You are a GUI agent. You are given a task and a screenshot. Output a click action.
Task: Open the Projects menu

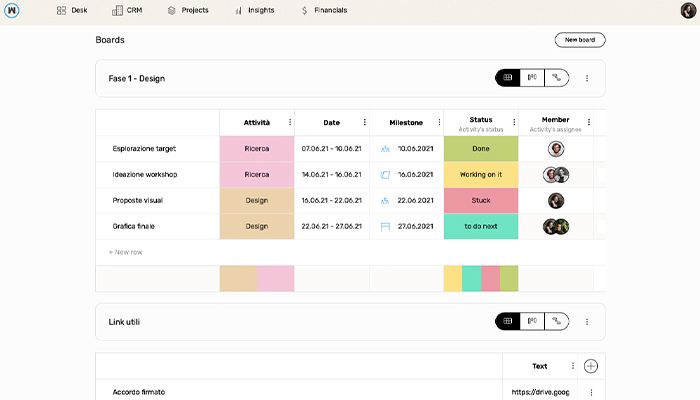coord(188,10)
